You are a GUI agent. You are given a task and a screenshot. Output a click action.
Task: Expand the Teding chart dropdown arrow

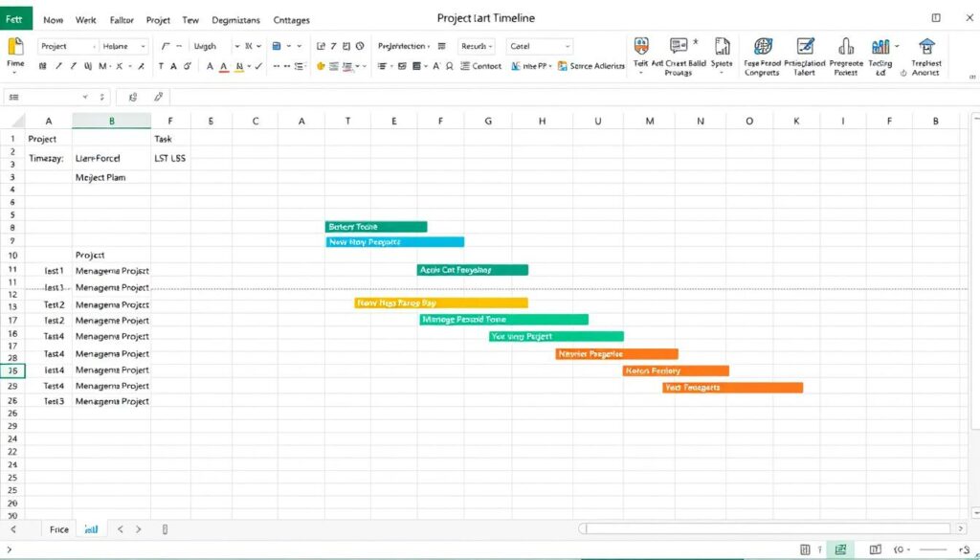[897, 46]
